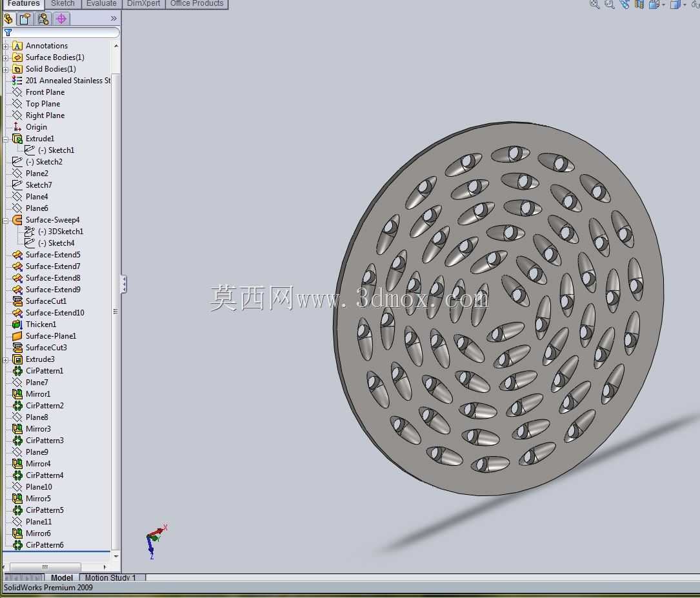The height and width of the screenshot is (598, 700).
Task: Open the ConfigurationManager tab icon
Action: tap(43, 19)
